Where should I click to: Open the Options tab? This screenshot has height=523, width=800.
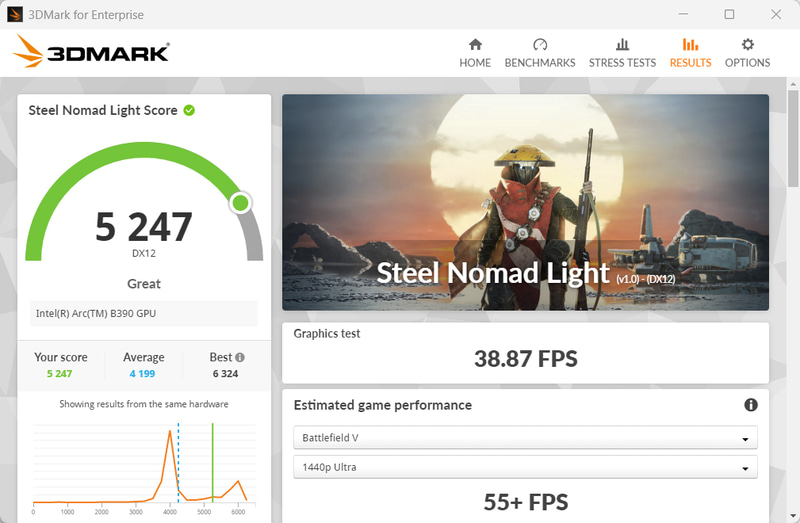(x=747, y=54)
